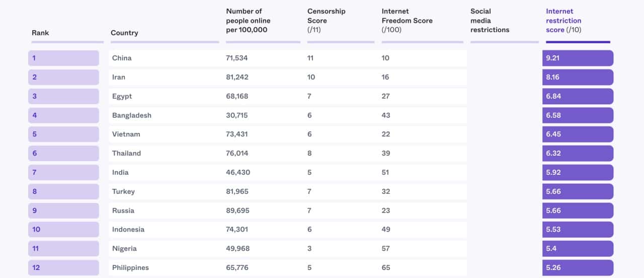Click the Philippines country cell
Viewport: 644px width, 278px height.
130,267
